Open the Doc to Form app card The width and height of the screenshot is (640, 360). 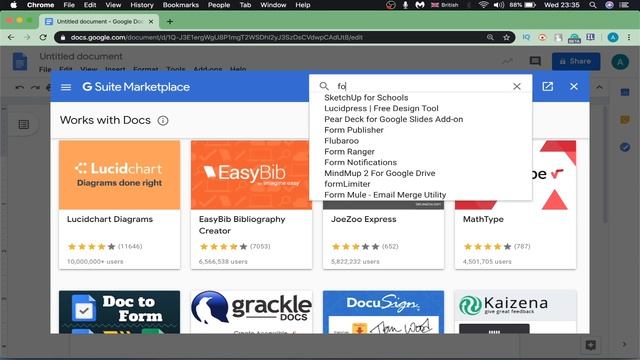pyautogui.click(x=119, y=312)
